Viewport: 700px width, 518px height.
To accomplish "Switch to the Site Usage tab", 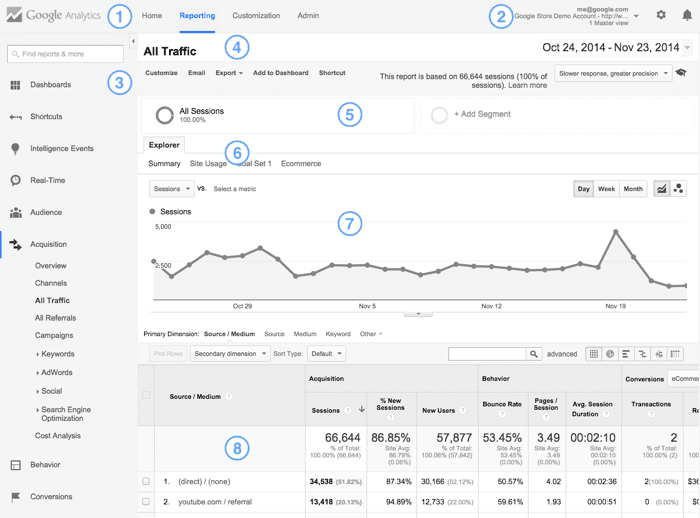I will (x=208, y=164).
